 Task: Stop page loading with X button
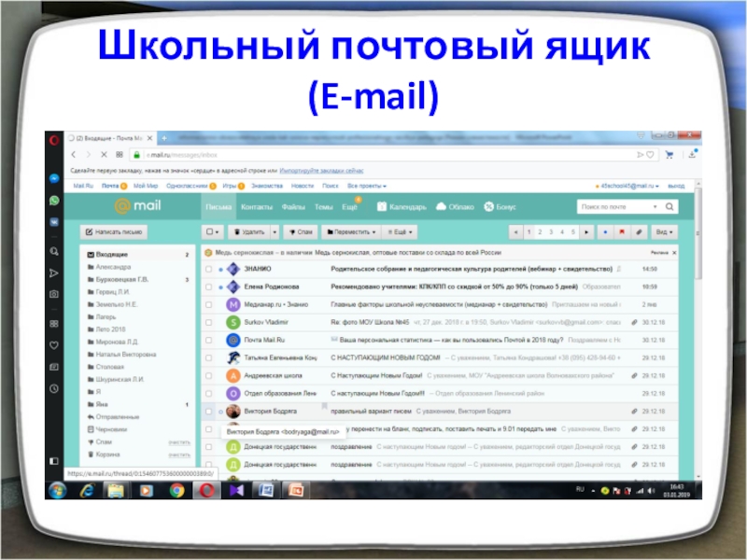tap(104, 155)
